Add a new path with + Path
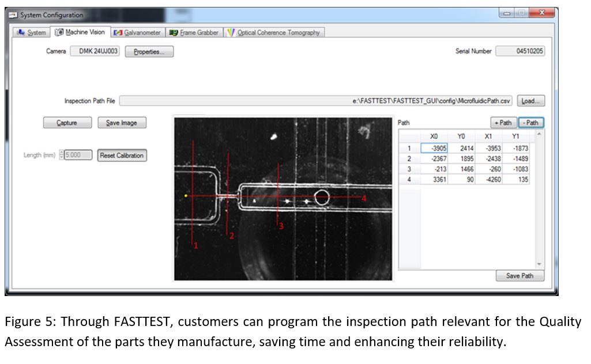Viewport: 591px width, 364px height. (503, 123)
